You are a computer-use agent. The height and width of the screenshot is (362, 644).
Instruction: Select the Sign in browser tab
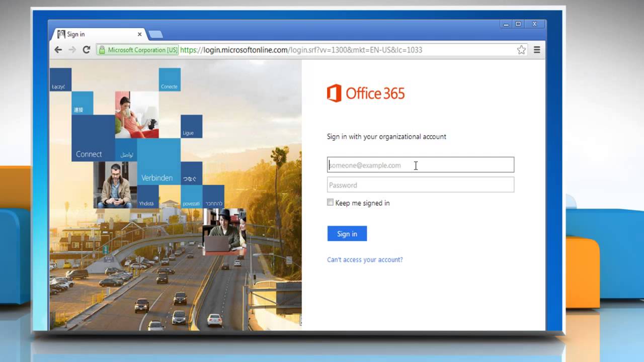[100, 34]
